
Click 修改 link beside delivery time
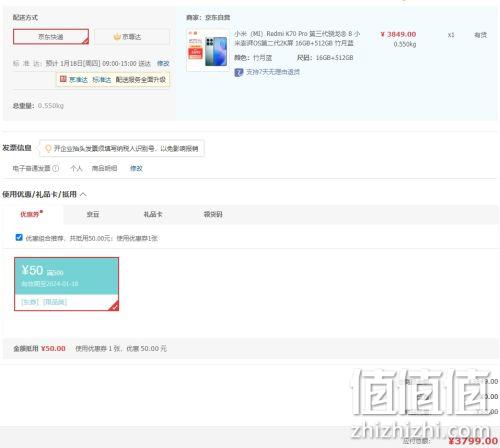pos(163,63)
